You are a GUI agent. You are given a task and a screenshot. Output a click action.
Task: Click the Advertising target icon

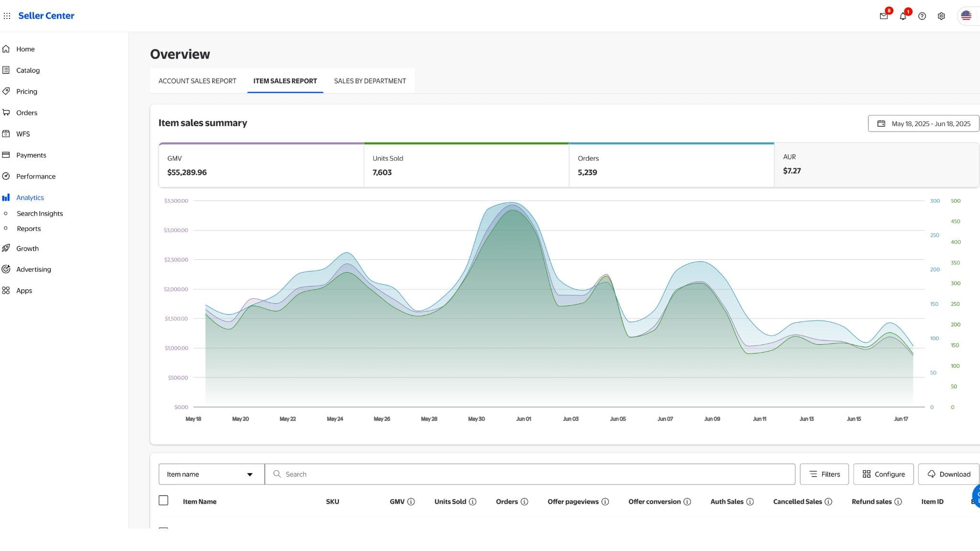[6, 269]
